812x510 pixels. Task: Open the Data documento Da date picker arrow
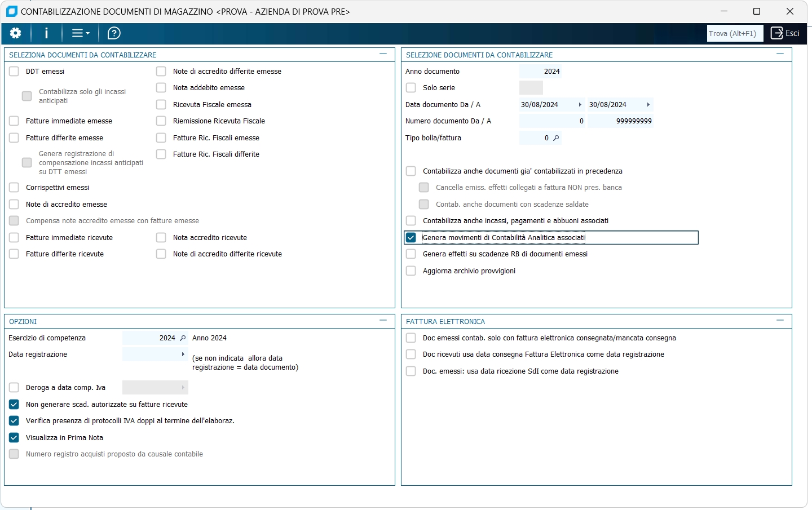(x=580, y=105)
